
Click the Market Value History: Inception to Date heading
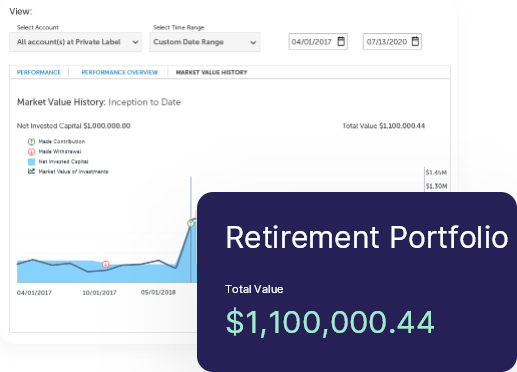tap(99, 102)
